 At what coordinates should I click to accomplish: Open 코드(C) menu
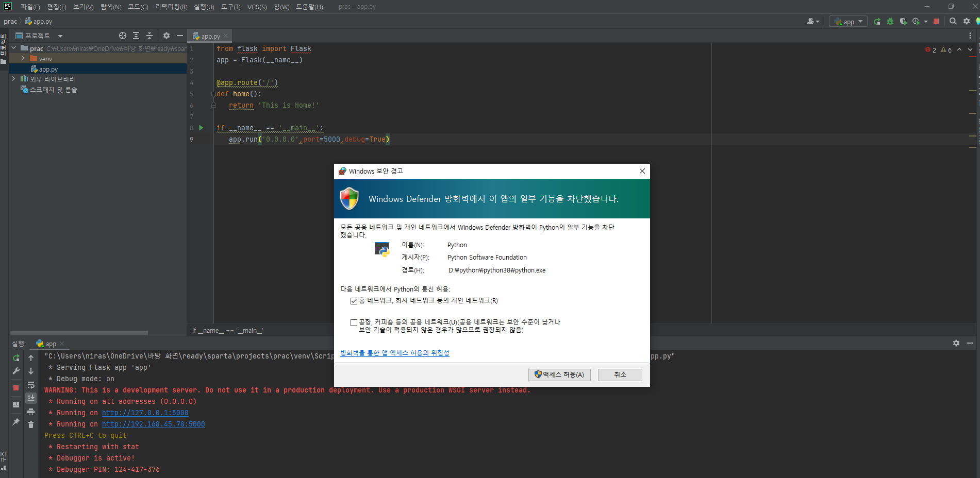pos(138,7)
